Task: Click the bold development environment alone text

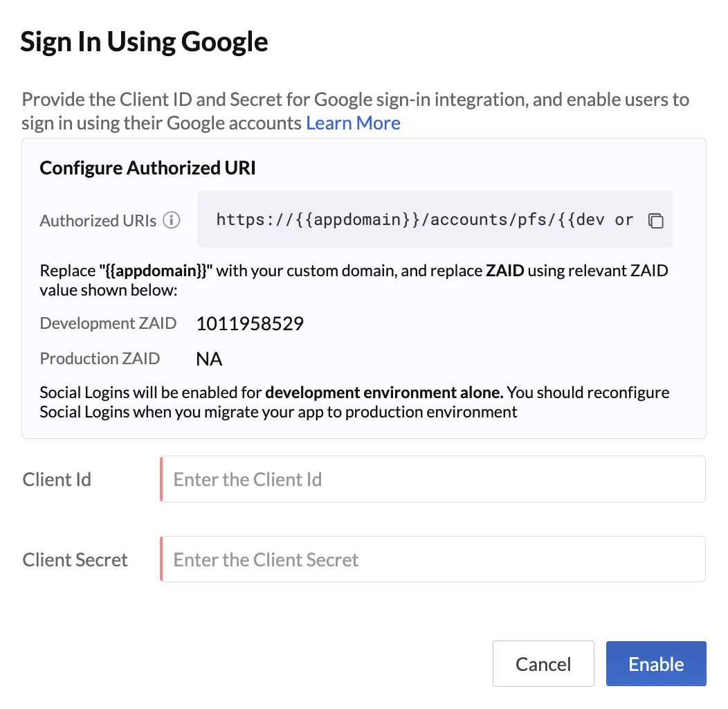Action: pos(384,393)
